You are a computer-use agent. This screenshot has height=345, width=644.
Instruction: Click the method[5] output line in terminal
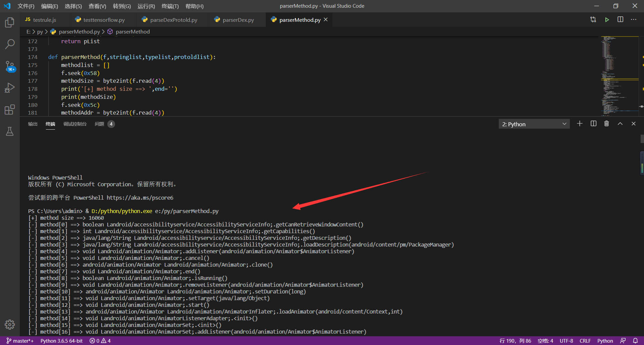119,258
